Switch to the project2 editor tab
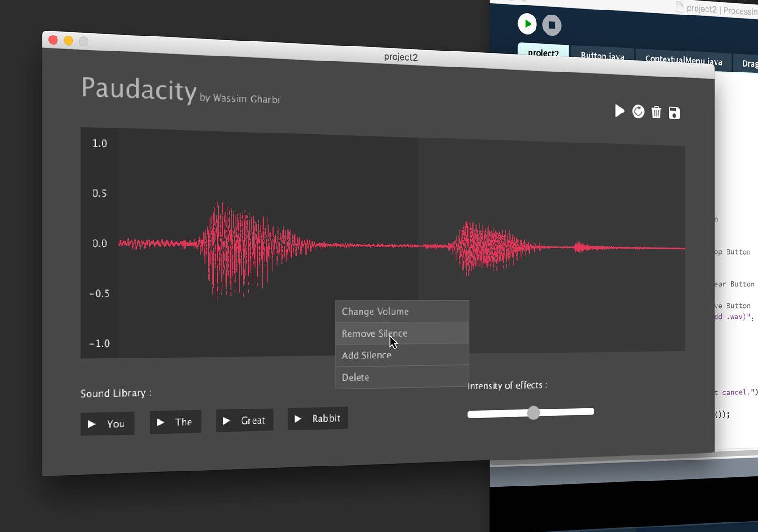The width and height of the screenshot is (758, 532). (543, 52)
